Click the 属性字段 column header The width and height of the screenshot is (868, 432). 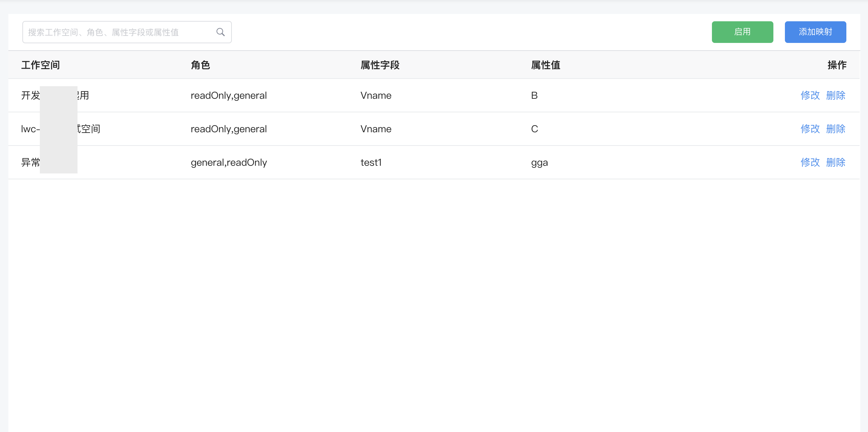[380, 65]
